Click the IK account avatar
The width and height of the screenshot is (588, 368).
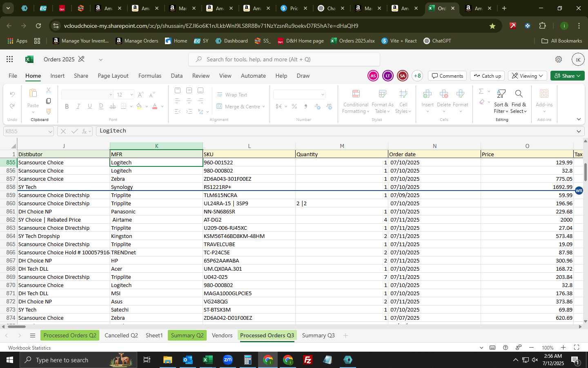click(x=578, y=59)
